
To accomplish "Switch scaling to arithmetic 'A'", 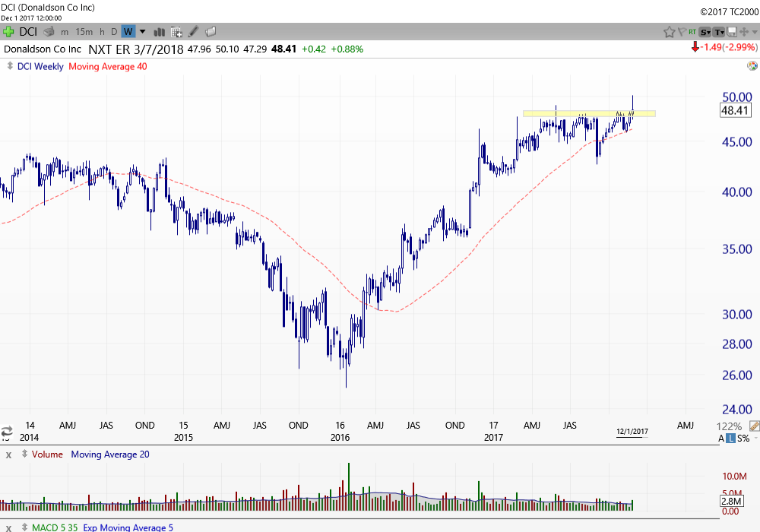I will (722, 439).
